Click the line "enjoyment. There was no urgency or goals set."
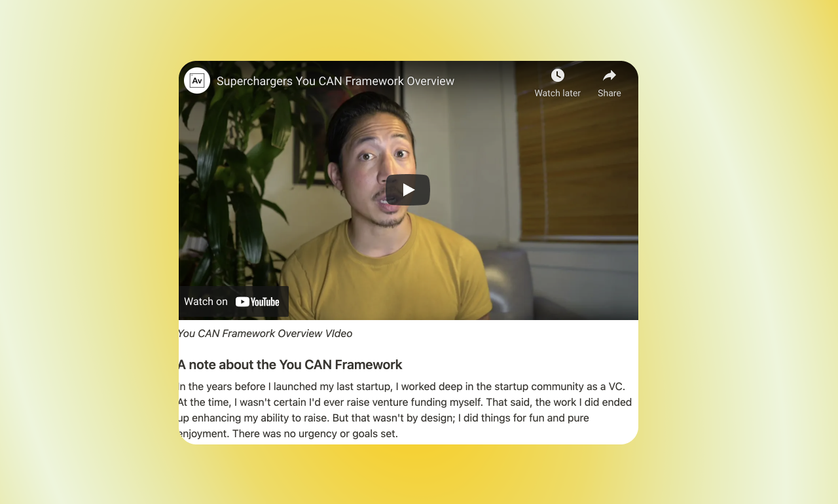The width and height of the screenshot is (838, 504). tap(288, 433)
